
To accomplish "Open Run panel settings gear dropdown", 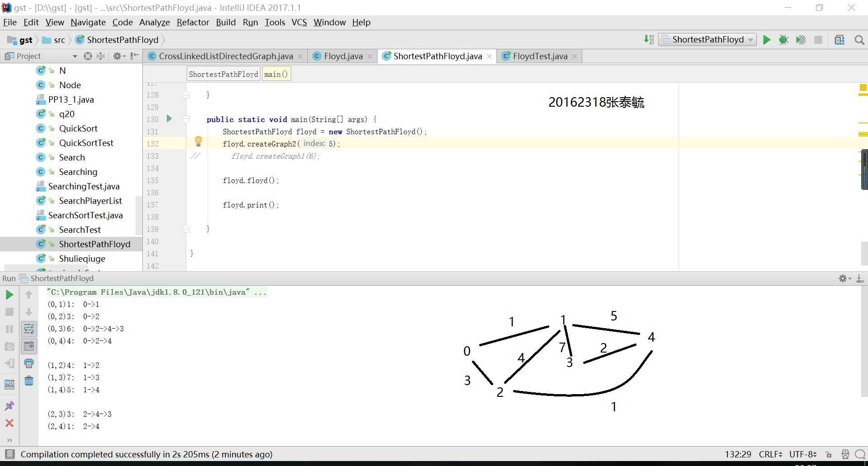I will tap(844, 278).
